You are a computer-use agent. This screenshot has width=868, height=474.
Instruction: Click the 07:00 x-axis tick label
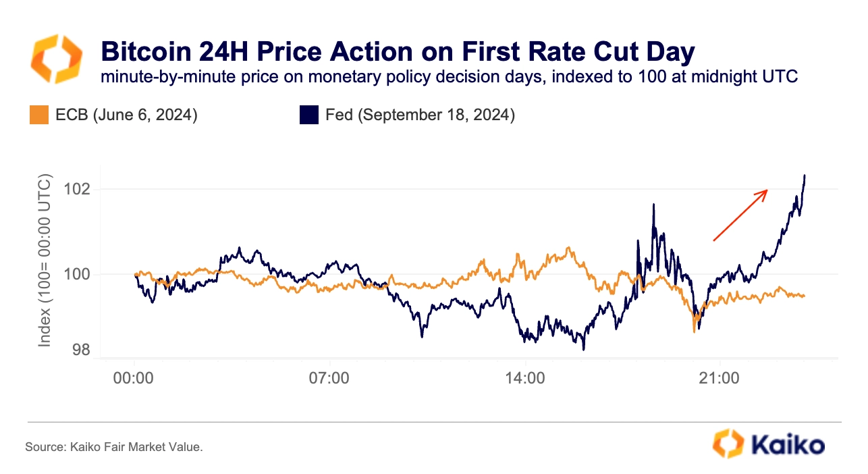(329, 378)
